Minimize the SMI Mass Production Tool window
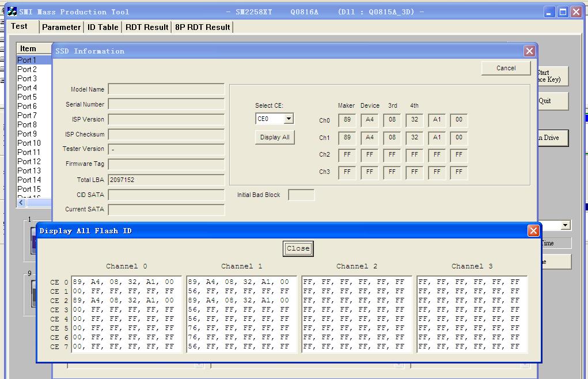This screenshot has height=379, width=588. (549, 12)
